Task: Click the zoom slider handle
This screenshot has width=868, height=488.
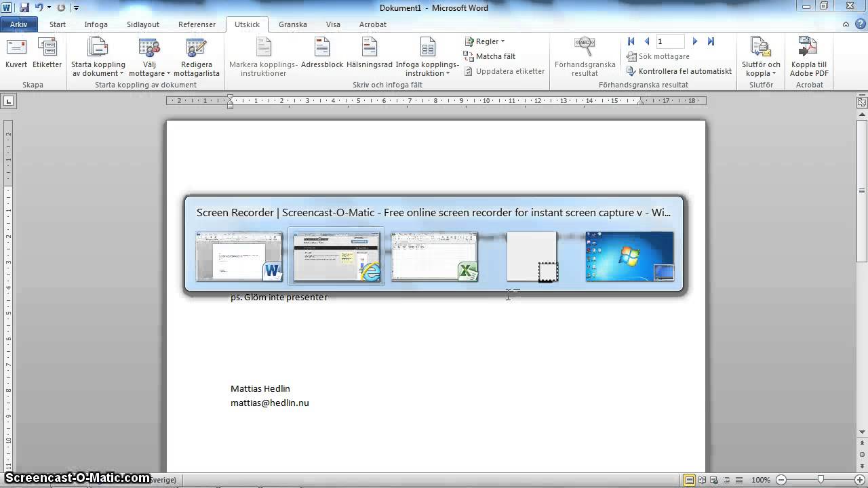Action: click(x=821, y=480)
